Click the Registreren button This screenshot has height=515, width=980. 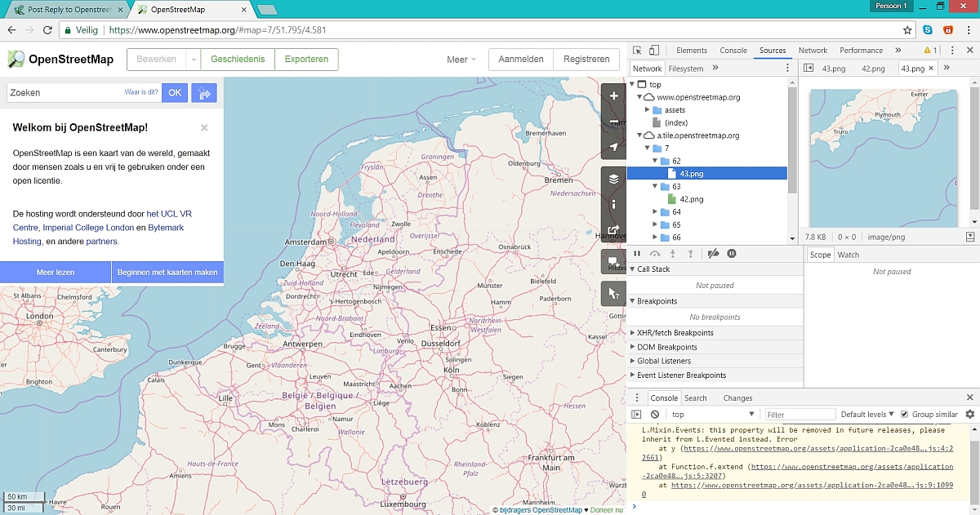(586, 59)
